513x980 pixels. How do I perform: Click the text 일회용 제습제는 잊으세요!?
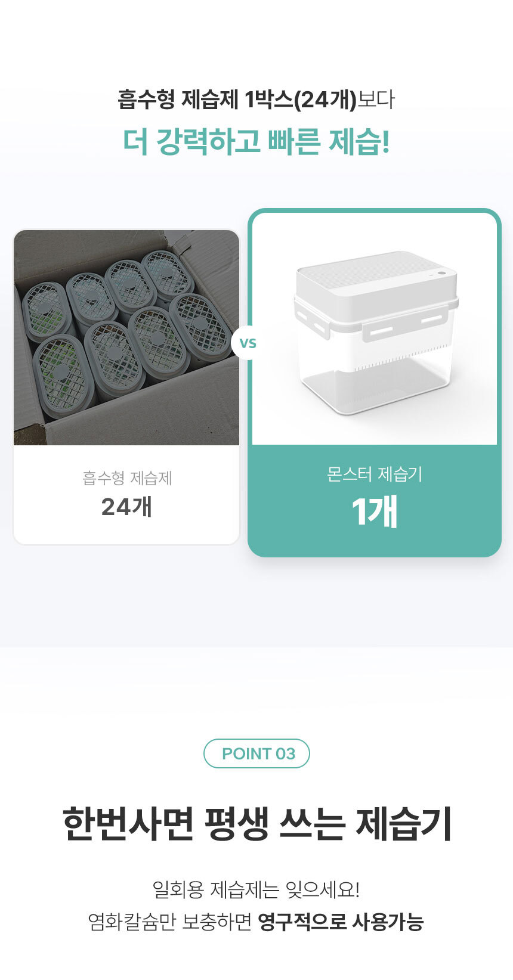(x=256, y=890)
